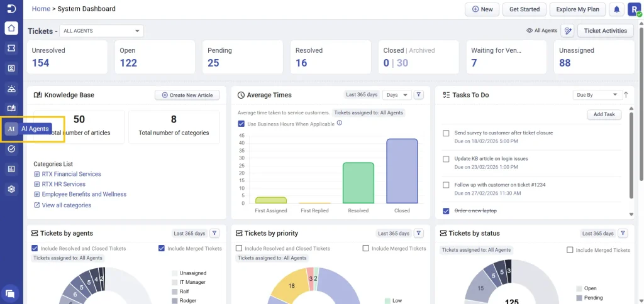Image resolution: width=644 pixels, height=304 pixels.
Task: Check the Follow up with customer task
Action: click(x=446, y=185)
